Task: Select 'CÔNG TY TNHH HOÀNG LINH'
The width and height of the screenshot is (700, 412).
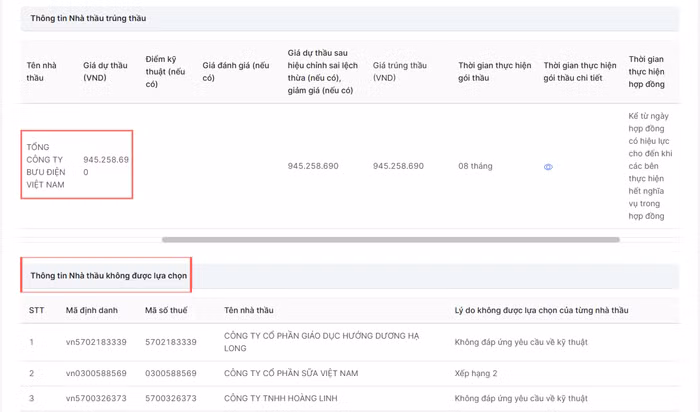Action: click(280, 398)
